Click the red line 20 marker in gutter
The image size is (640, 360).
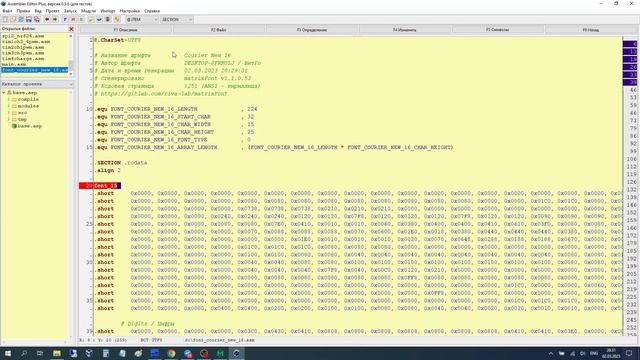click(x=87, y=186)
